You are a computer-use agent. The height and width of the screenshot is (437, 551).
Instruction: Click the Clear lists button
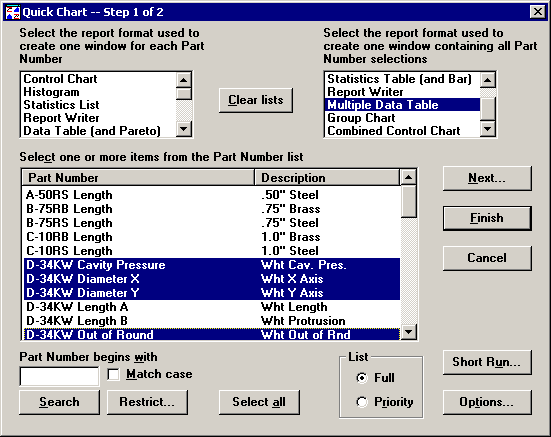pyautogui.click(x=256, y=100)
